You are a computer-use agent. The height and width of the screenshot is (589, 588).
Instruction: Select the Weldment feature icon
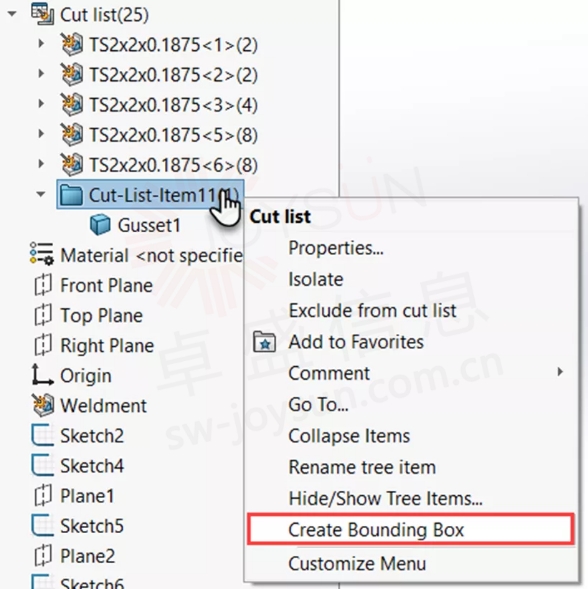click(x=42, y=405)
